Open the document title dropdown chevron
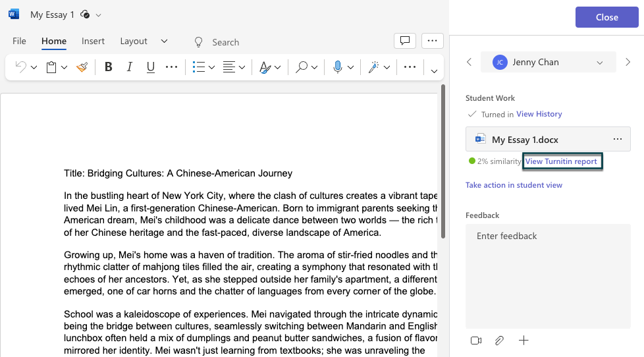 coord(99,15)
